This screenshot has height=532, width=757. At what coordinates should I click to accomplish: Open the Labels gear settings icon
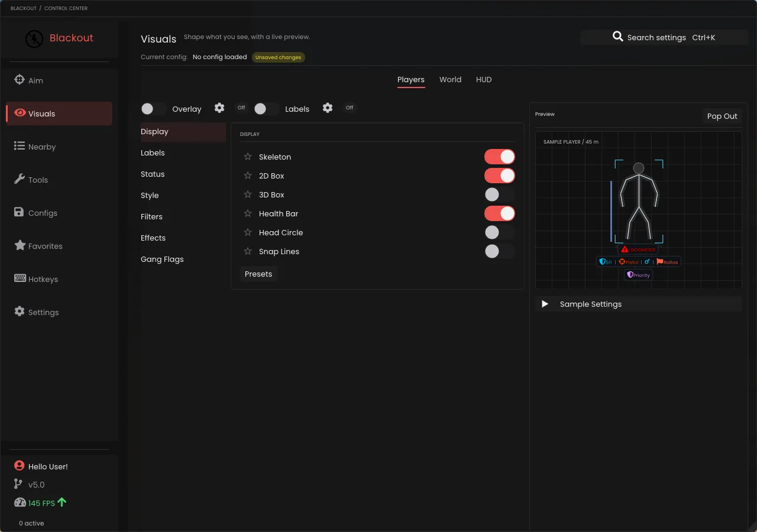click(x=328, y=108)
